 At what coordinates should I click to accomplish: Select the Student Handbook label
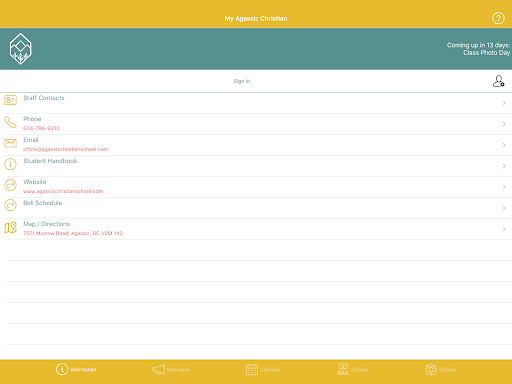(x=50, y=161)
